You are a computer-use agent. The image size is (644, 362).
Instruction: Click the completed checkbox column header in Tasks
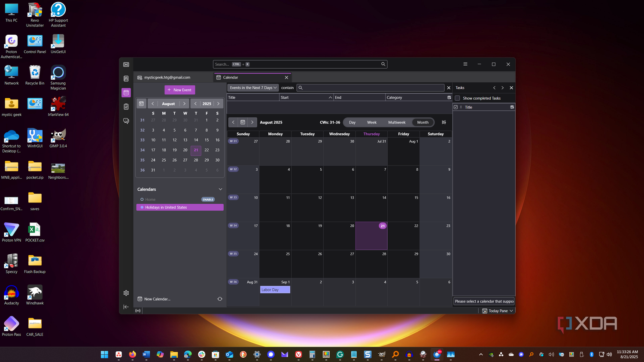pos(456,107)
